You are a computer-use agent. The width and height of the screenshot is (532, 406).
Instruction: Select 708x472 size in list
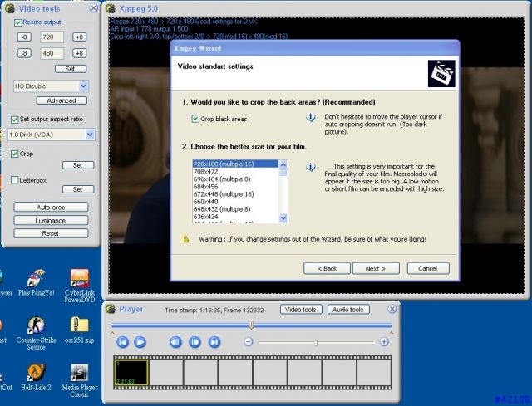[235, 172]
